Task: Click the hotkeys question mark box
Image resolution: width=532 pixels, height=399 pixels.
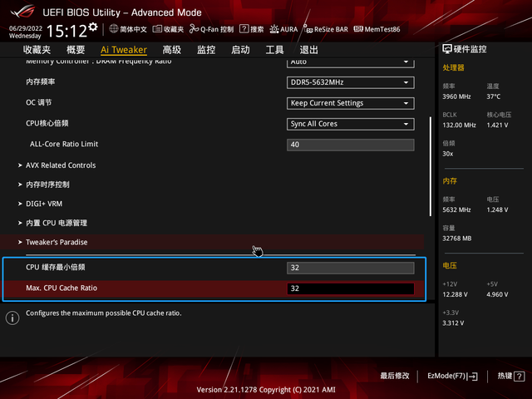Action: (519, 377)
